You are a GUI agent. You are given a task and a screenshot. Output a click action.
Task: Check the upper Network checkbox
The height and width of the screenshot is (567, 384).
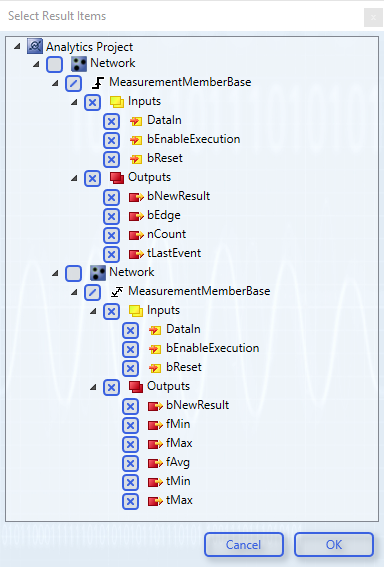pos(55,64)
